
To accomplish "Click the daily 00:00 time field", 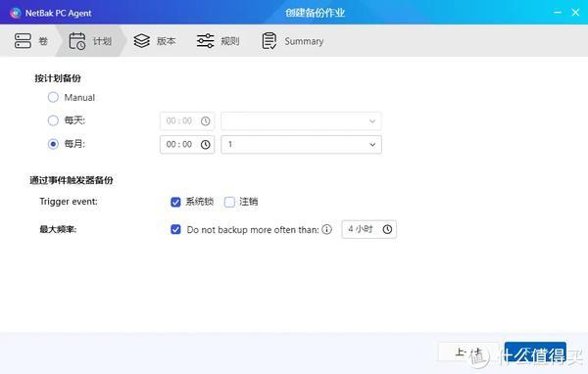I will 187,121.
